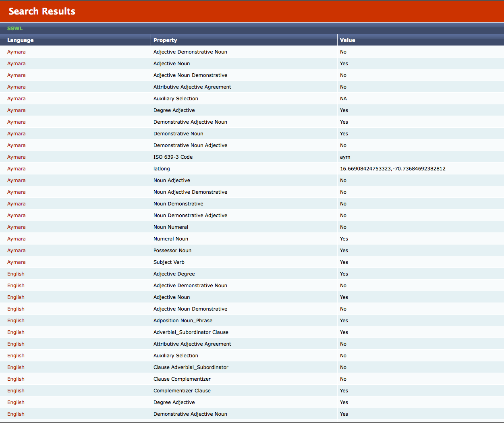
Task: Click the Language column header
Action: (x=20, y=40)
